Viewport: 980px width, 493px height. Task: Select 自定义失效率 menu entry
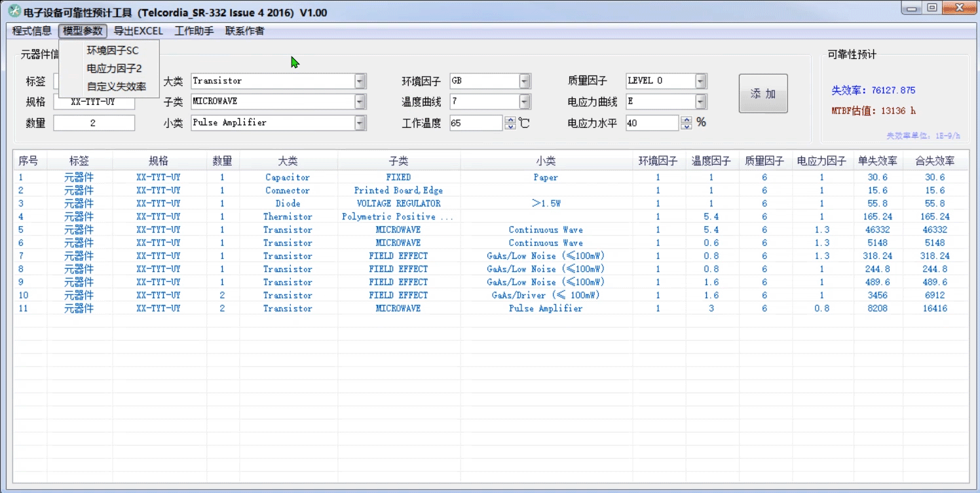coord(117,87)
